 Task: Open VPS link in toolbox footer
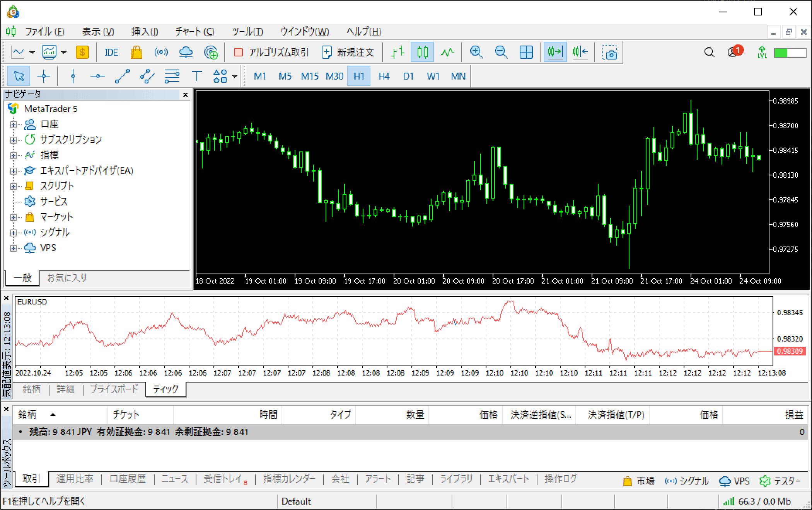(x=734, y=481)
